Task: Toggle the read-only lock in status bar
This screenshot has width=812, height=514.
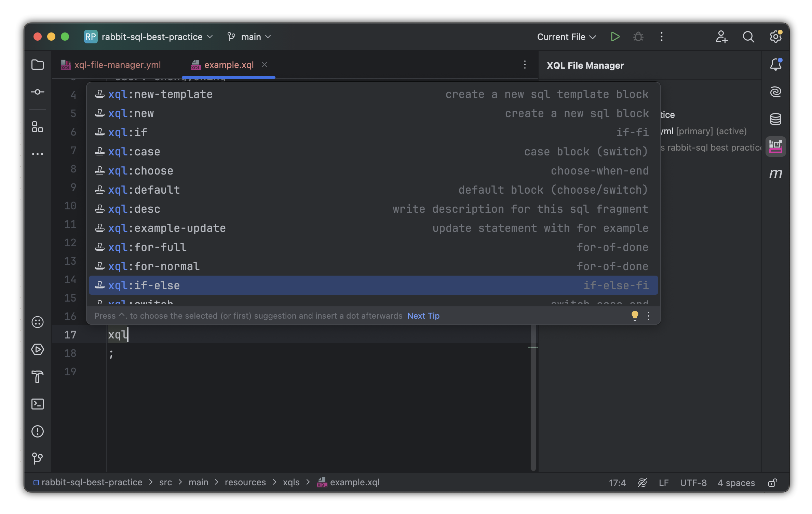Action: (773, 483)
